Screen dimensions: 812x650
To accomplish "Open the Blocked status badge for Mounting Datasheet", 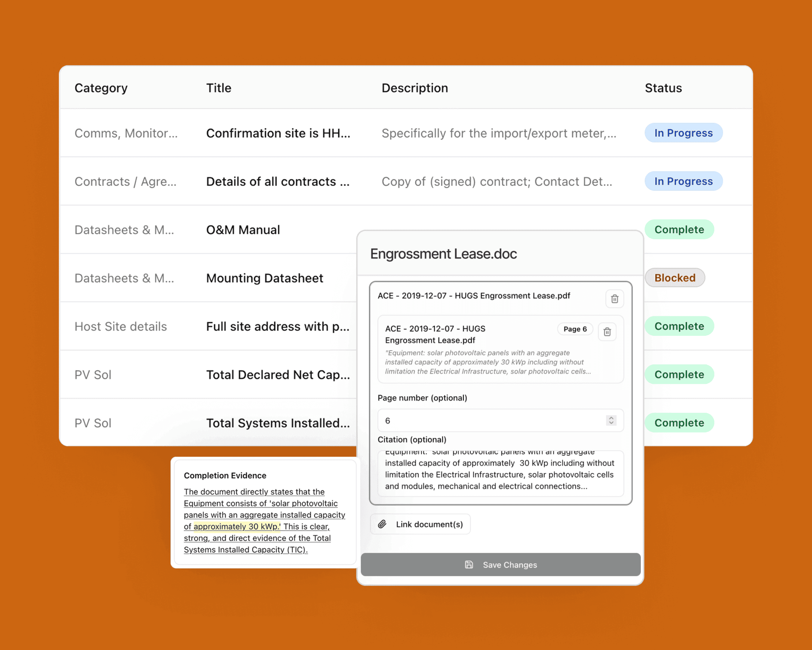I will click(675, 278).
